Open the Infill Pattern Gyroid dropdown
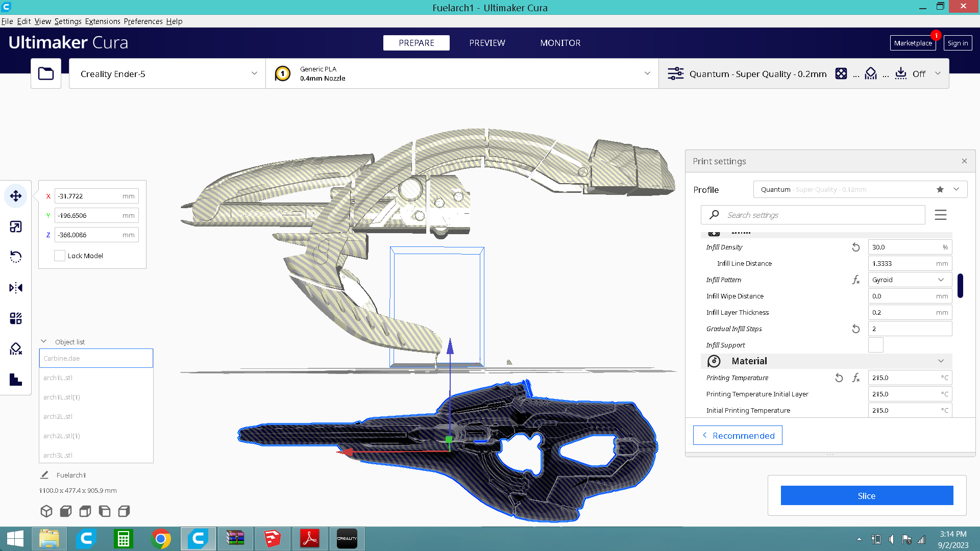 coord(910,280)
